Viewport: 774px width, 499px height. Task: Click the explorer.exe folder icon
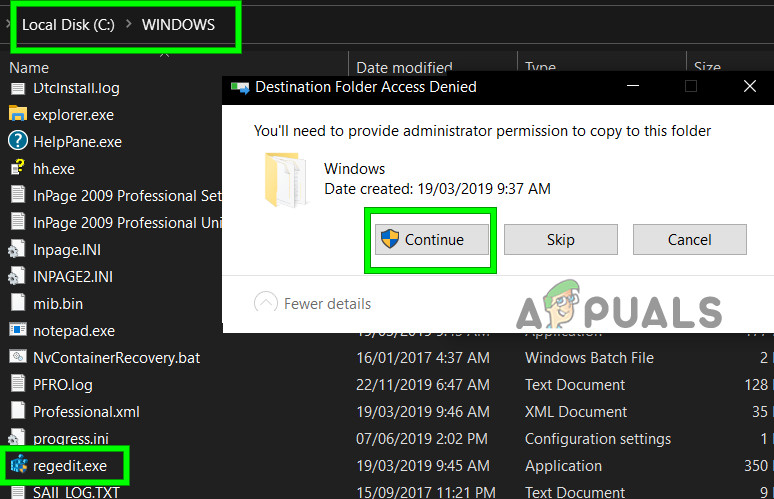(18, 114)
